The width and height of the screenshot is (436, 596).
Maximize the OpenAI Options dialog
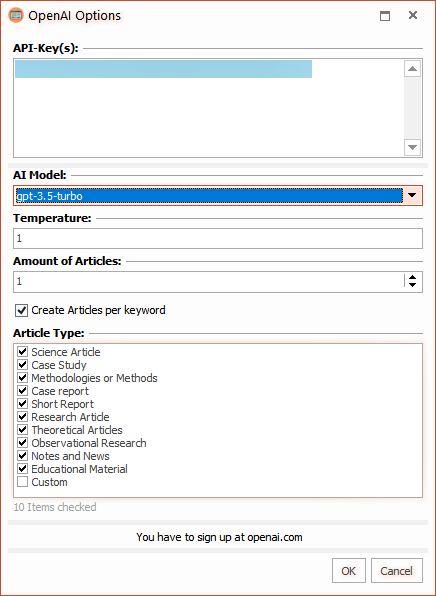(x=385, y=16)
